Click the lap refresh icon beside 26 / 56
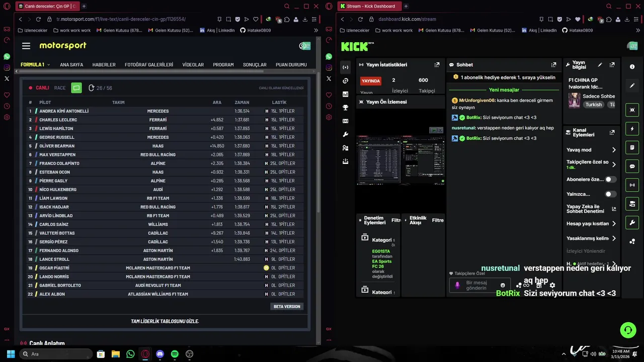The height and width of the screenshot is (362, 644). (x=92, y=88)
